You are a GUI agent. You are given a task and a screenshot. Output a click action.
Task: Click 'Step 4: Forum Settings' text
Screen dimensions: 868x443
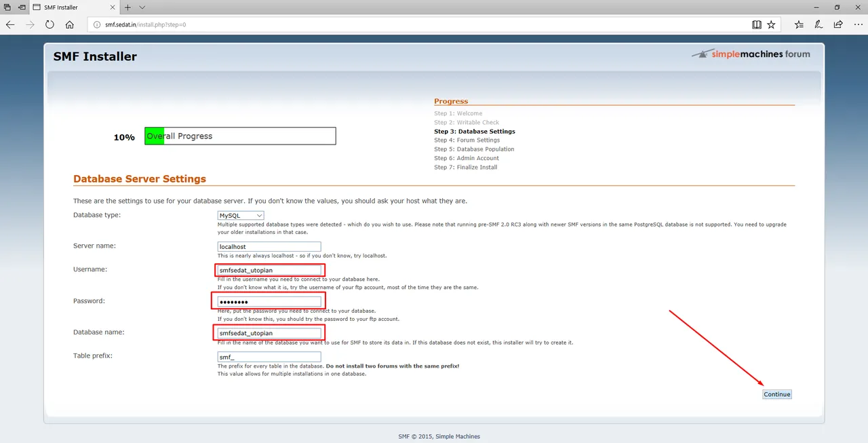click(467, 140)
